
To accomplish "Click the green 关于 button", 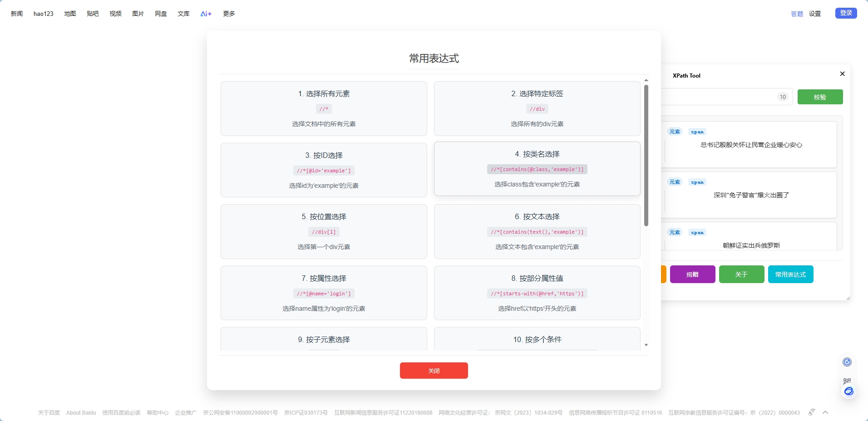I will [741, 274].
